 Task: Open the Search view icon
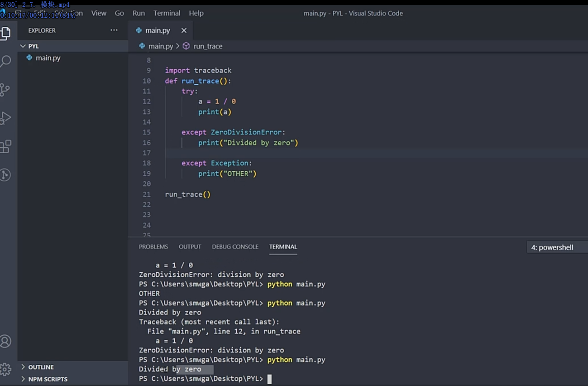pyautogui.click(x=5, y=61)
